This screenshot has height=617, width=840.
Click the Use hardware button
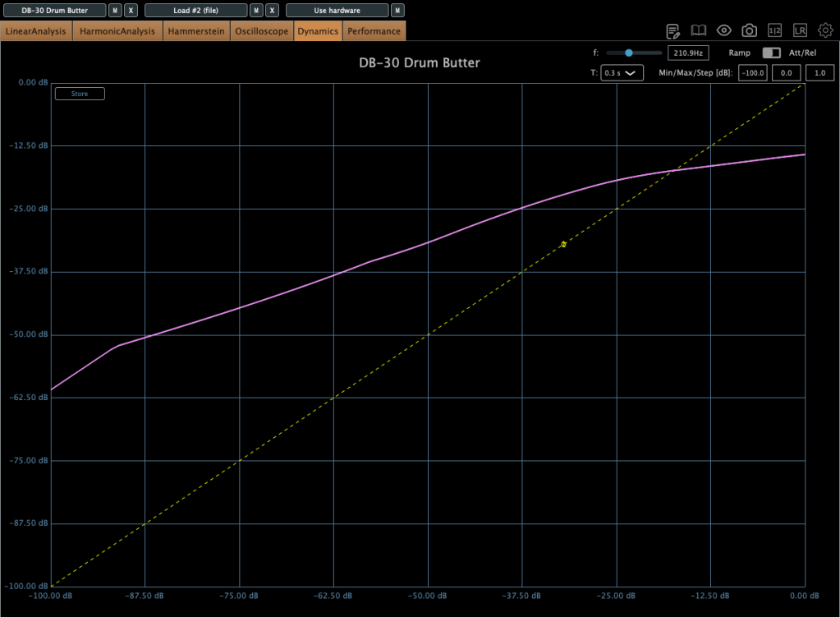tap(337, 11)
